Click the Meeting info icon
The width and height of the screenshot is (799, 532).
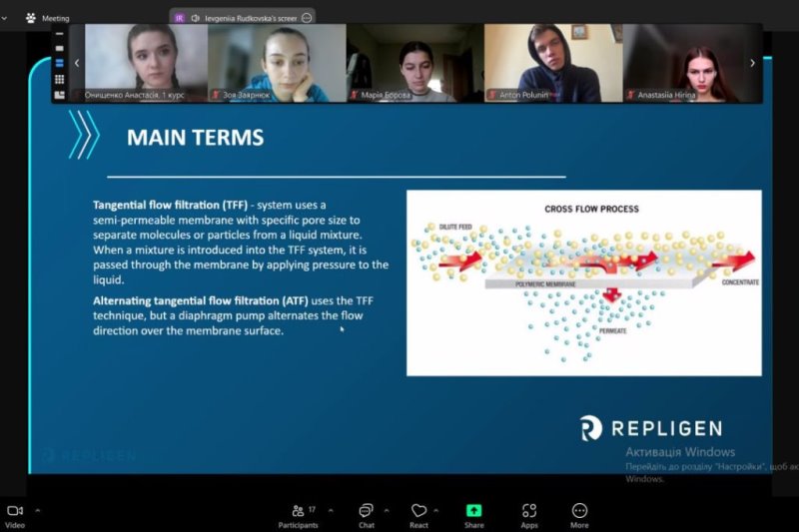coord(31,18)
